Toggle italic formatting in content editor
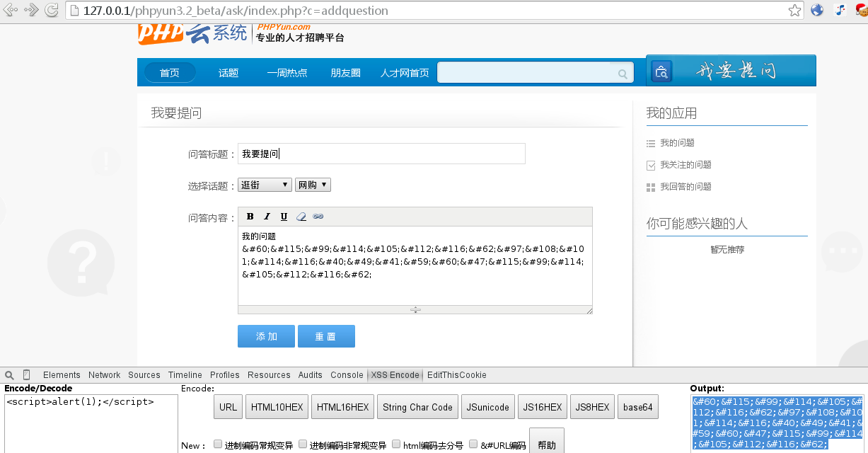868x453 pixels. [x=267, y=217]
